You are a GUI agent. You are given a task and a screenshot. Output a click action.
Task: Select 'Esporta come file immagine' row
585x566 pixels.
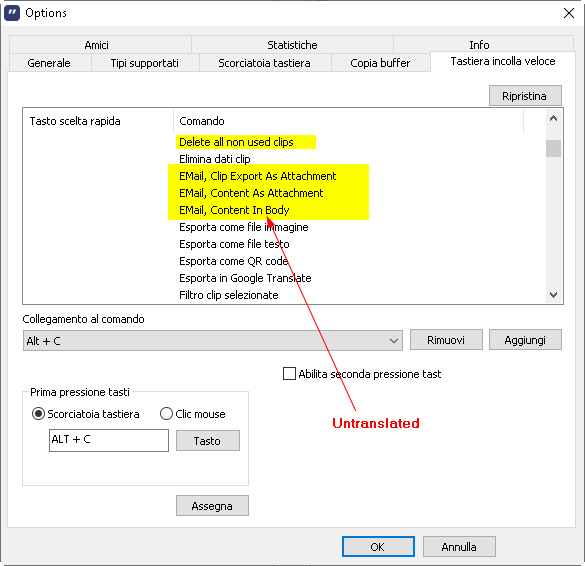click(x=244, y=227)
